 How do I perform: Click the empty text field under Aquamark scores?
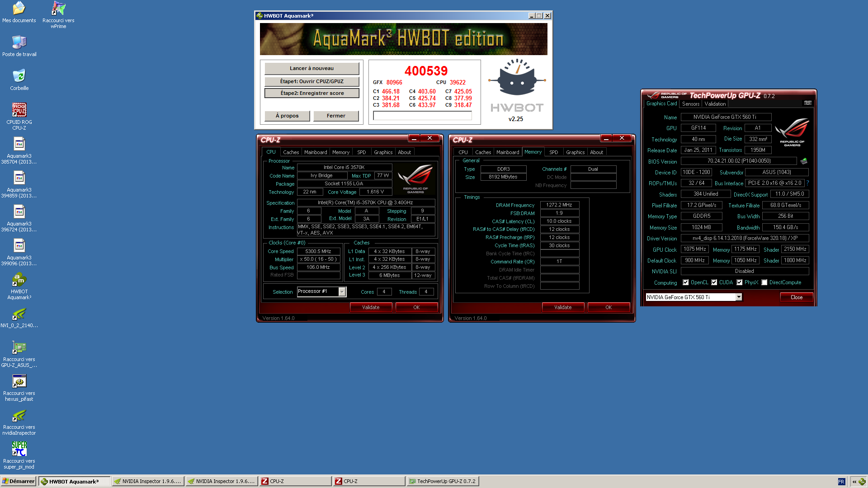422,116
